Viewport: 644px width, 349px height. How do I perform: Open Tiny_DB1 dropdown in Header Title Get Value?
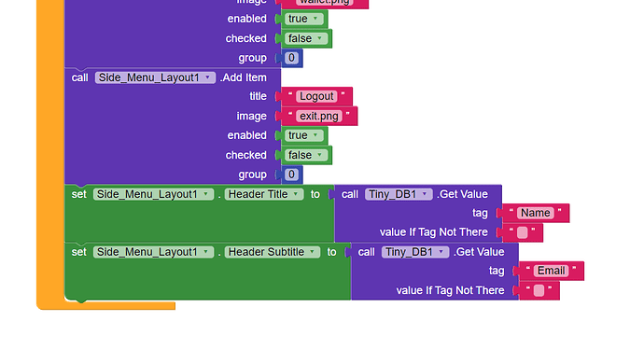point(399,194)
